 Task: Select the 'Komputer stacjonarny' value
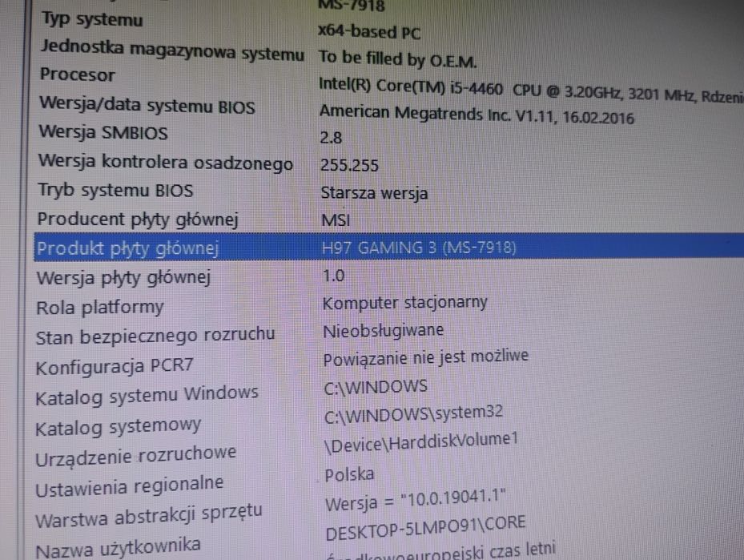click(404, 303)
